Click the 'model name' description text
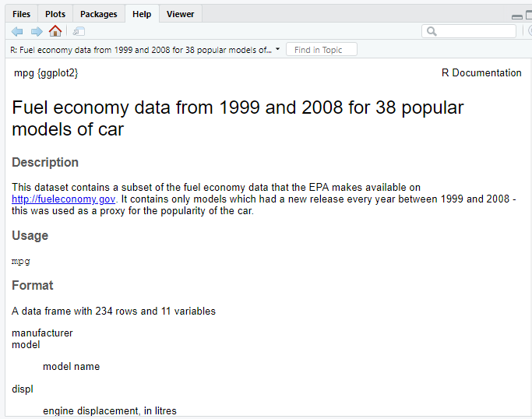 pos(71,366)
